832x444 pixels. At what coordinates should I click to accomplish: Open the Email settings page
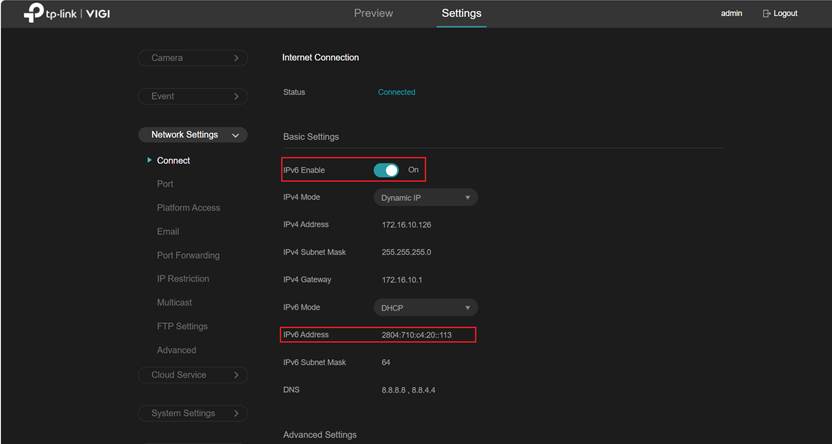pyautogui.click(x=168, y=232)
